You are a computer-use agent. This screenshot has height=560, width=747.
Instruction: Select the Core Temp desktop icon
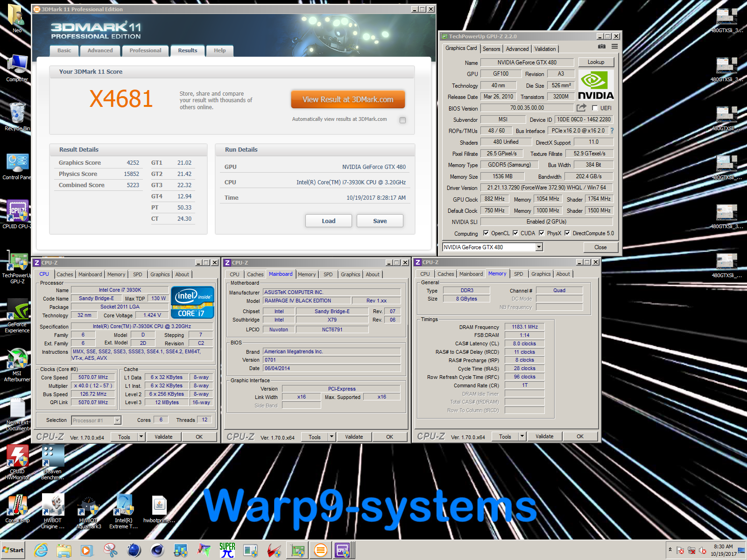[x=17, y=509]
